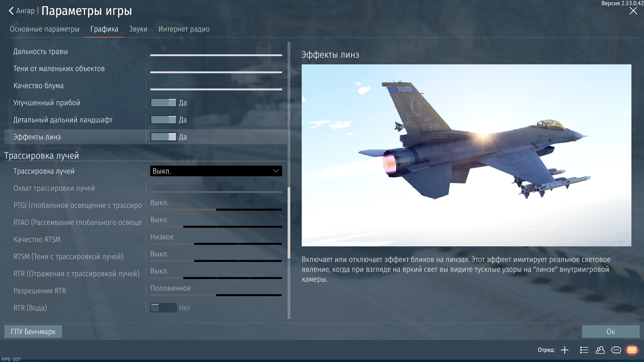Toggle the Детальный дальний ландшафт switch

coord(164,120)
